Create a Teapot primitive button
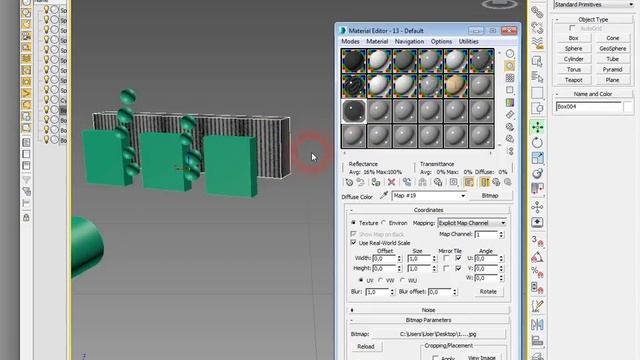Viewport: 640px width, 360px height. [x=573, y=80]
